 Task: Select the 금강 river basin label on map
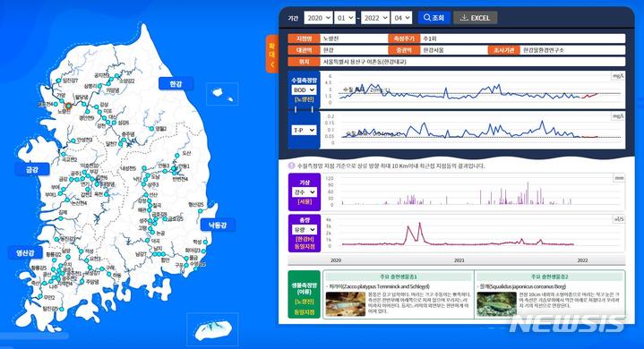coord(32,169)
